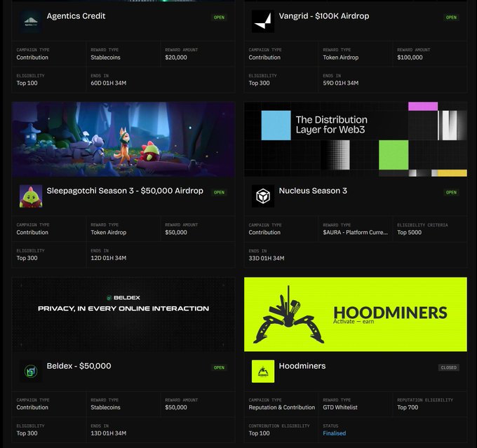Click Top 300 eligibility on Beldex
This screenshot has height=448, width=477.
pyautogui.click(x=27, y=433)
